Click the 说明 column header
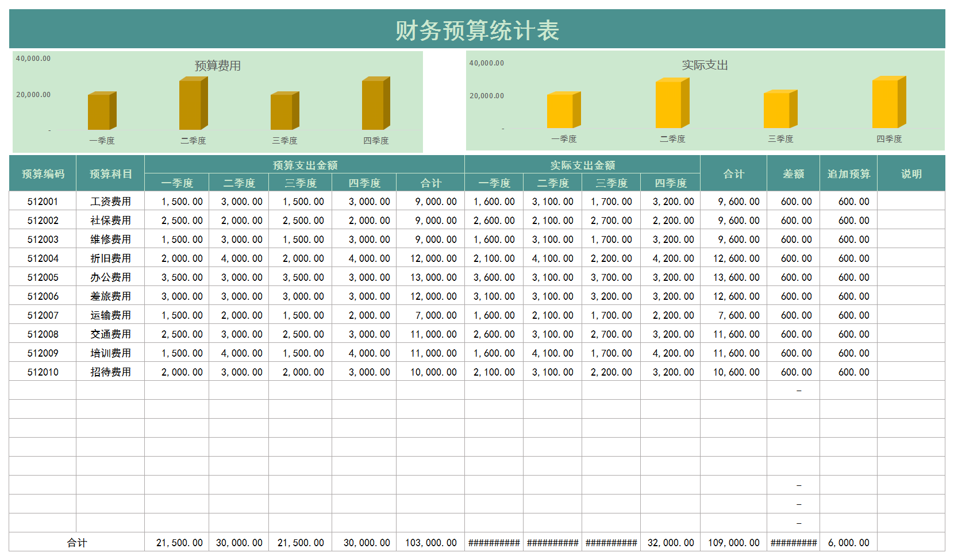 click(910, 173)
